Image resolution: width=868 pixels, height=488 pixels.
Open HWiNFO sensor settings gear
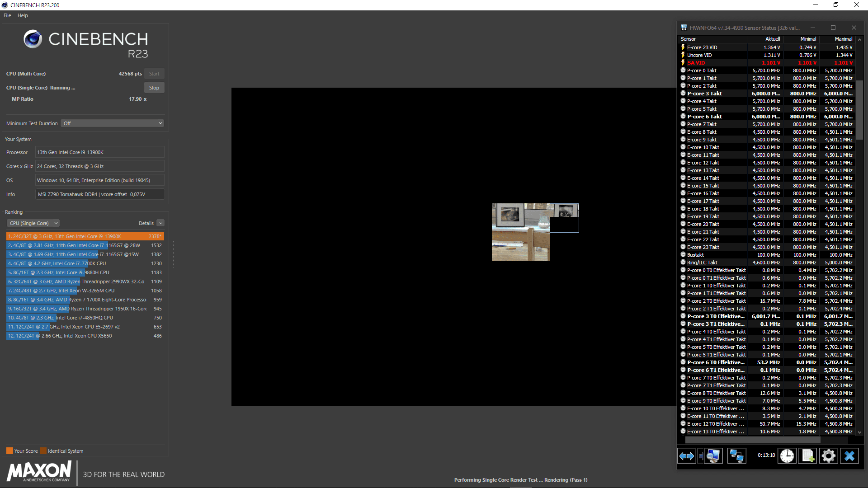(x=829, y=456)
